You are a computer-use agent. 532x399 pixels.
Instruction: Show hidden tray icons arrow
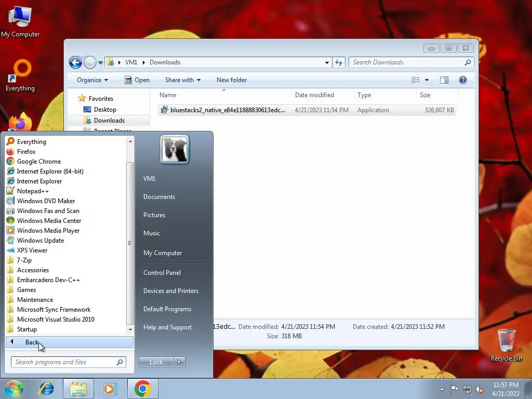442,389
